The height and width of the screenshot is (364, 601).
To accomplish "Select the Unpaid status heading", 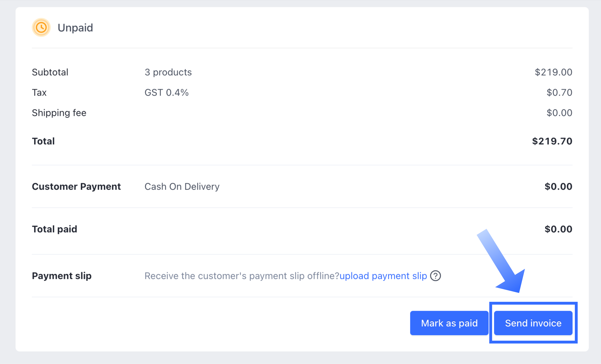I will (x=75, y=28).
